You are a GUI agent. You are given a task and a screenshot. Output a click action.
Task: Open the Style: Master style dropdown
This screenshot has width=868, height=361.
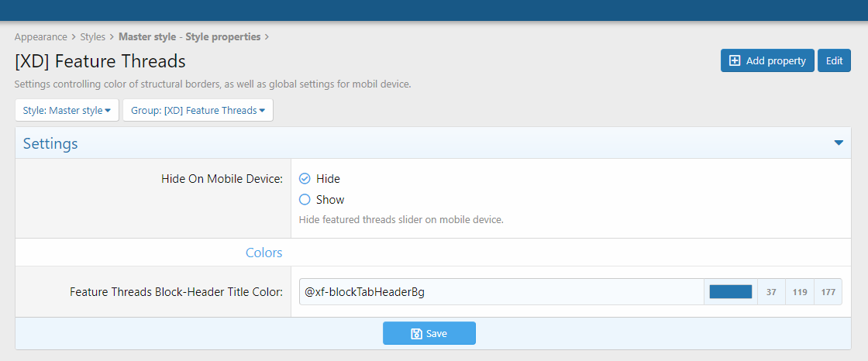pos(67,111)
